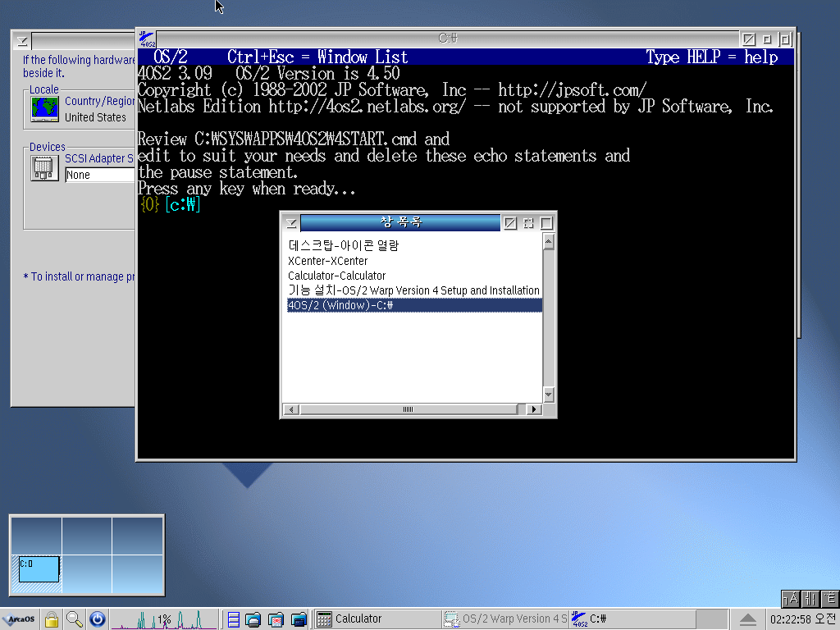The height and width of the screenshot is (630, 840).
Task: Open the ArcaOS start menu button
Action: pyautogui.click(x=19, y=619)
